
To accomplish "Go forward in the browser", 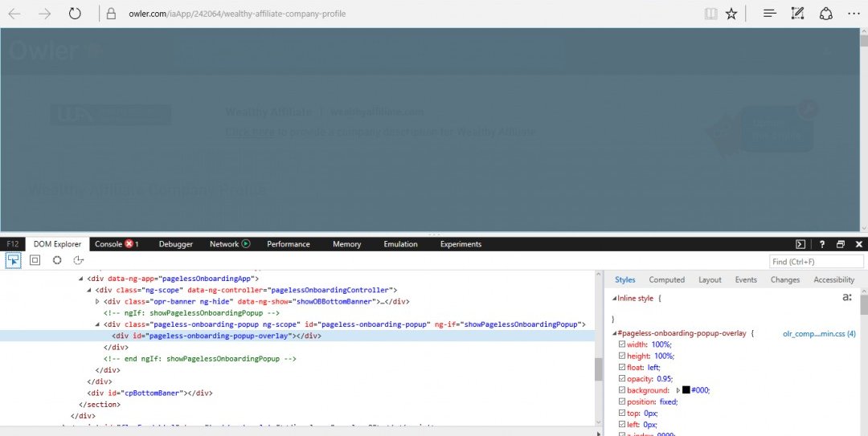I will (x=44, y=14).
